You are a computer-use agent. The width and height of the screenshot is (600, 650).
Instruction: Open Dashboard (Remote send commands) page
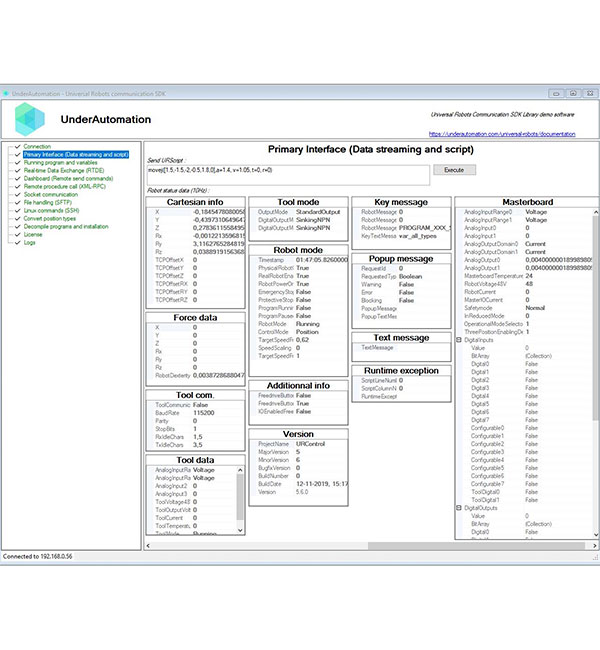68,179
